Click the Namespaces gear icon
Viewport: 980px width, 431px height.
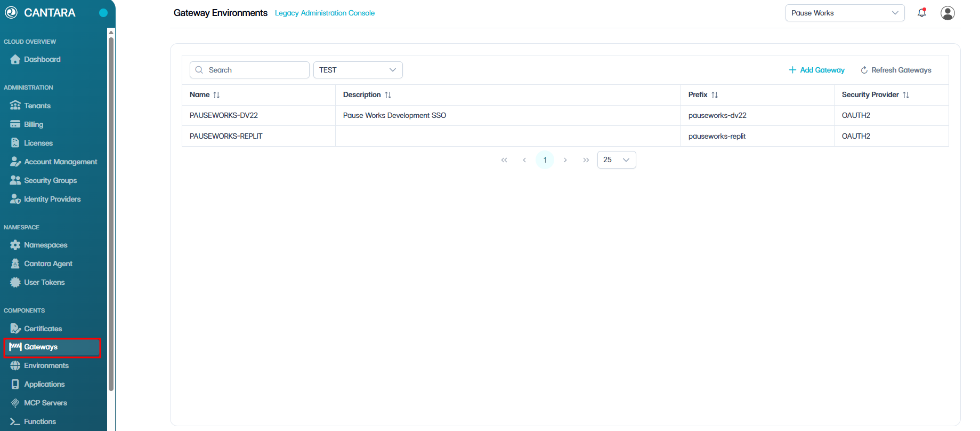[15, 245]
